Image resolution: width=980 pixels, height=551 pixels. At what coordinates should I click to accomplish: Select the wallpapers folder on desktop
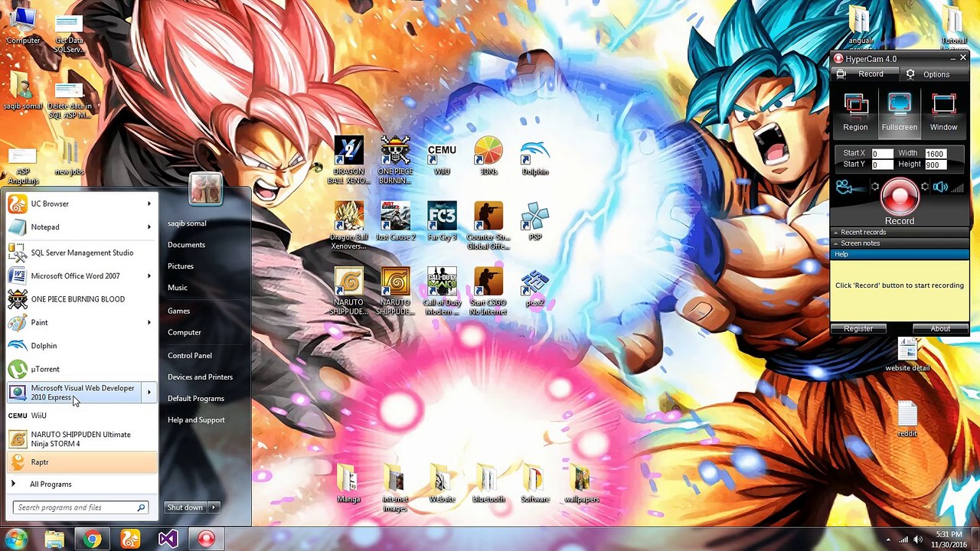click(582, 484)
